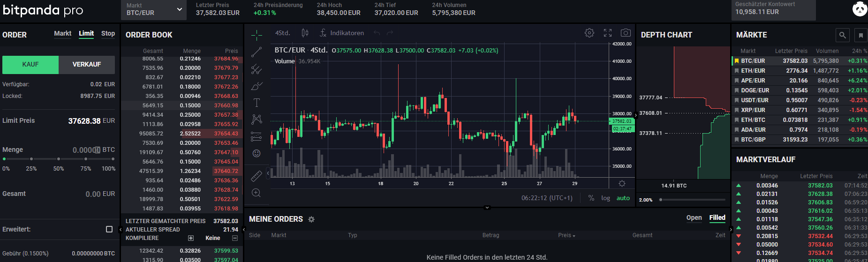868x262 pixels.
Task: Select the pattern drawing tool
Action: (x=257, y=120)
